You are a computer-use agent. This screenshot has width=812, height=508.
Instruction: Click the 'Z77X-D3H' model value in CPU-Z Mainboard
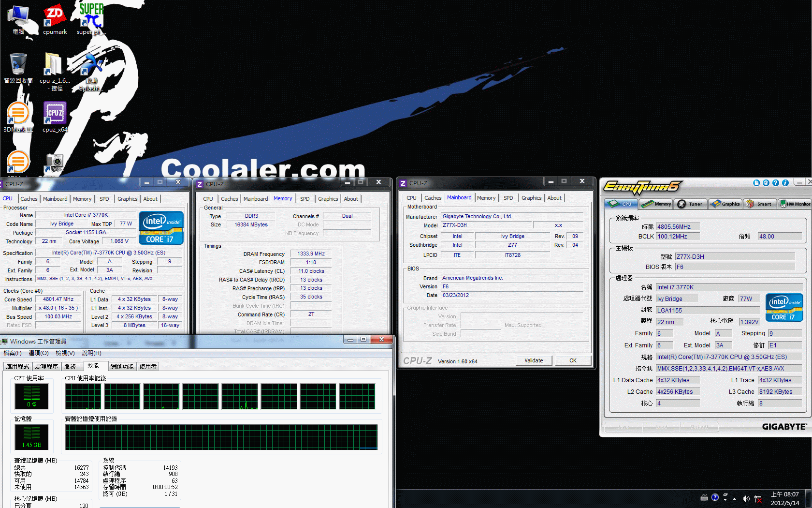(485, 225)
